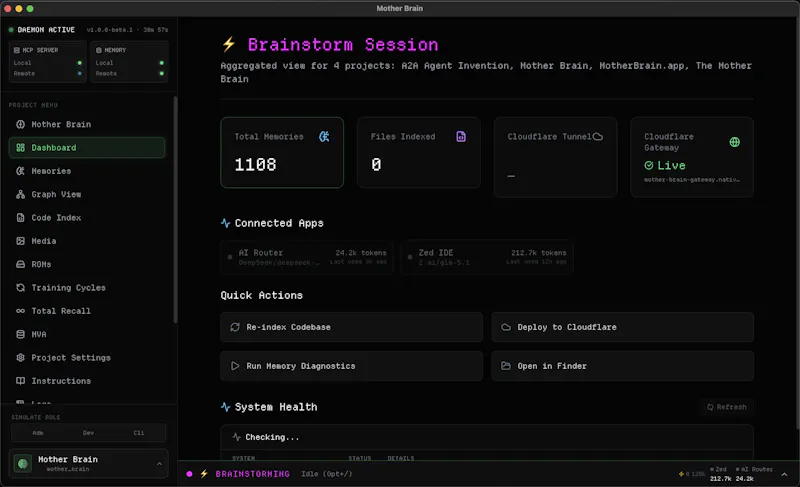This screenshot has width=800, height=487.
Task: Open Code Index from the sidebar
Action: click(87, 218)
